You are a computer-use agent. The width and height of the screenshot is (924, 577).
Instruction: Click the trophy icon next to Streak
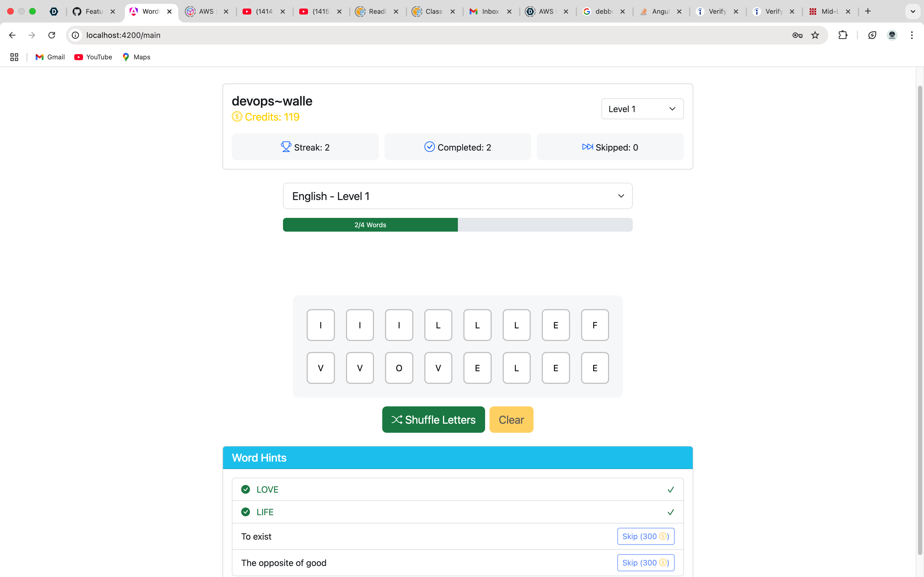286,147
